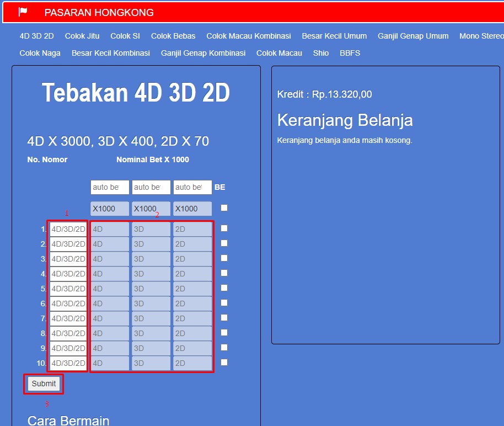Switch to the 4D 3D 2D page
Screen dimensions: 504x426
pos(36,36)
